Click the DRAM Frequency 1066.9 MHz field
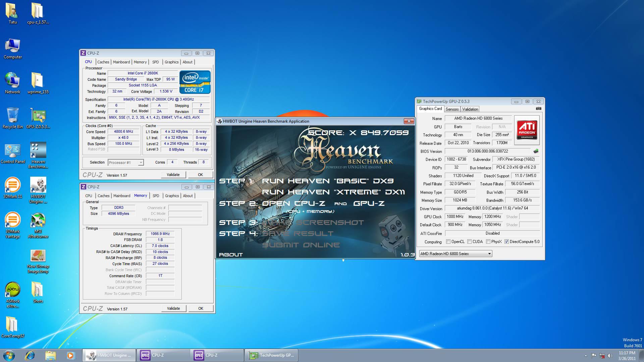The height and width of the screenshot is (362, 644). pos(160,234)
